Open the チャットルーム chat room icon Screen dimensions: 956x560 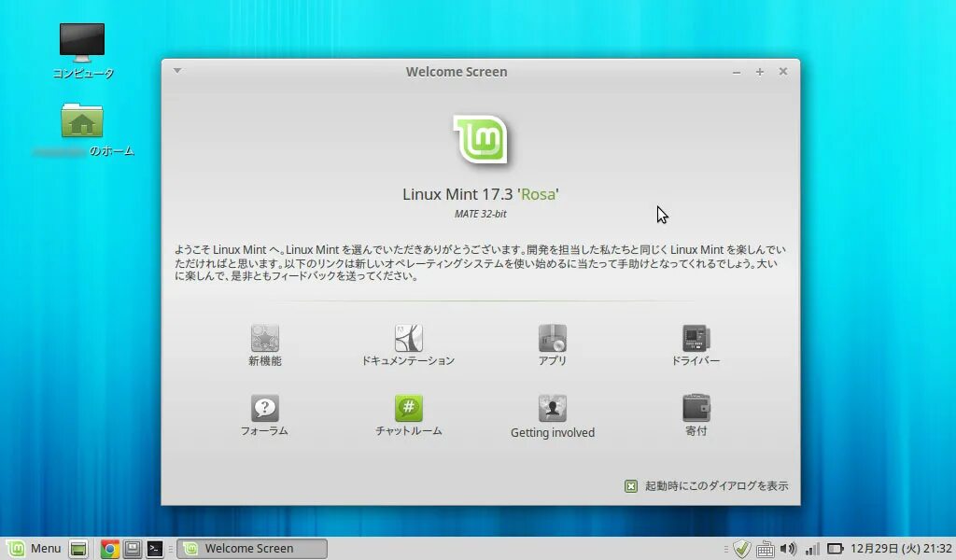(409, 408)
